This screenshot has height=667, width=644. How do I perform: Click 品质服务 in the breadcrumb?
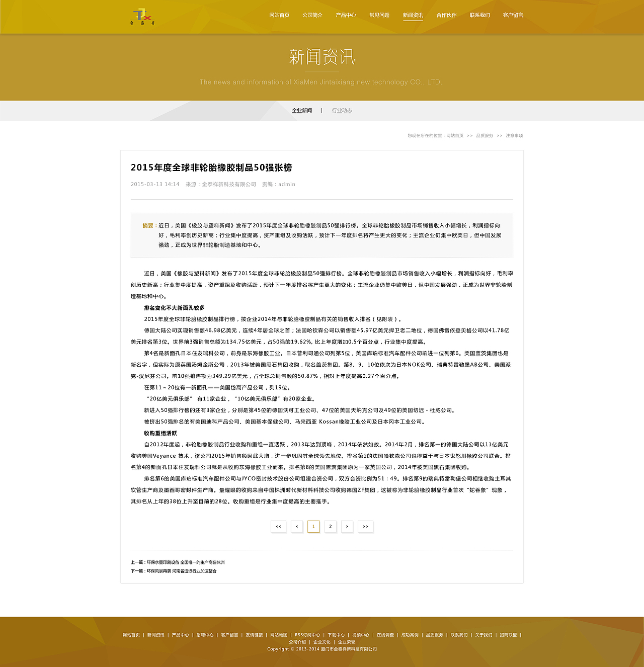(485, 136)
